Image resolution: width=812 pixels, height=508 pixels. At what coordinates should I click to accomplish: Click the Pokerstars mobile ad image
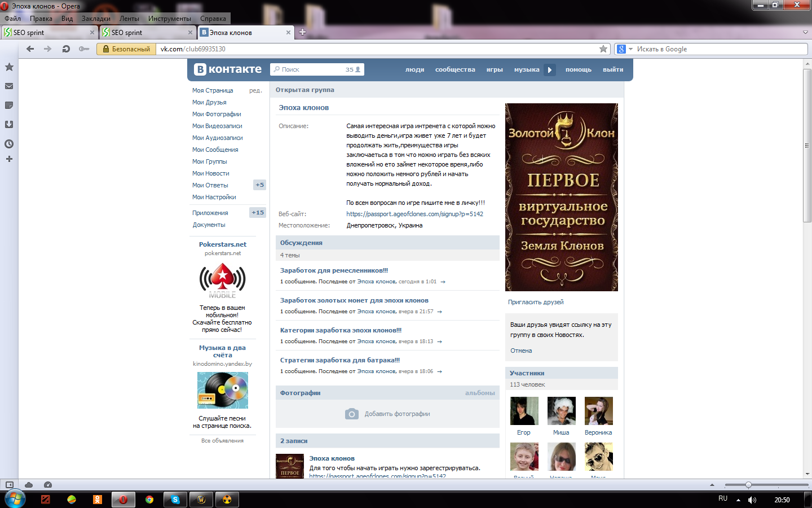click(223, 281)
